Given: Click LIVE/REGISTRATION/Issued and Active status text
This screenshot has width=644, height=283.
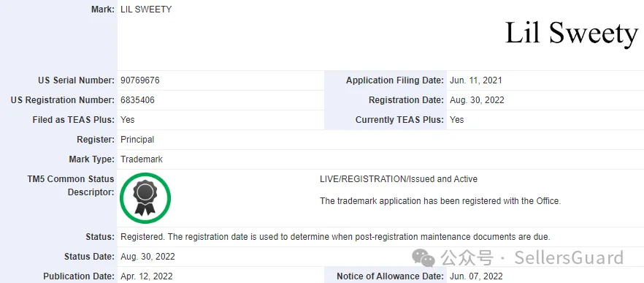Looking at the screenshot, I should pos(399,179).
